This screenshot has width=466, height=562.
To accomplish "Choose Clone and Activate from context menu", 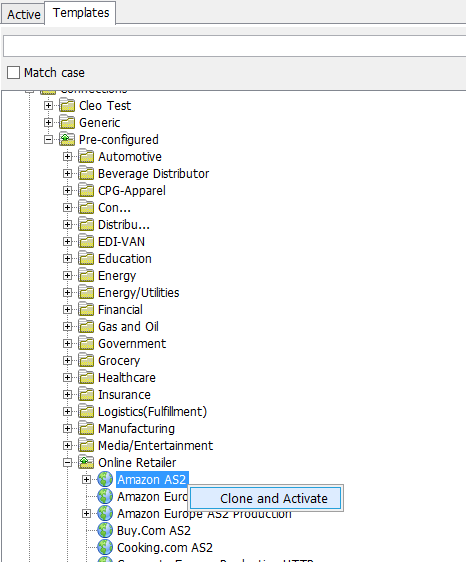I will pos(266,498).
